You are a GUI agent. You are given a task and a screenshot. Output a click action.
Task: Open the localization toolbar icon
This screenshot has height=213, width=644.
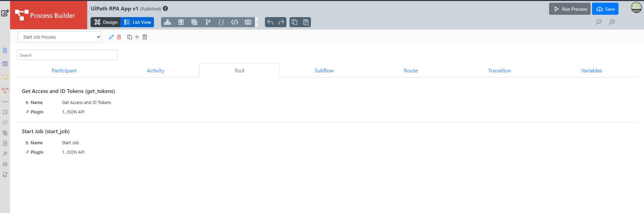(195, 22)
